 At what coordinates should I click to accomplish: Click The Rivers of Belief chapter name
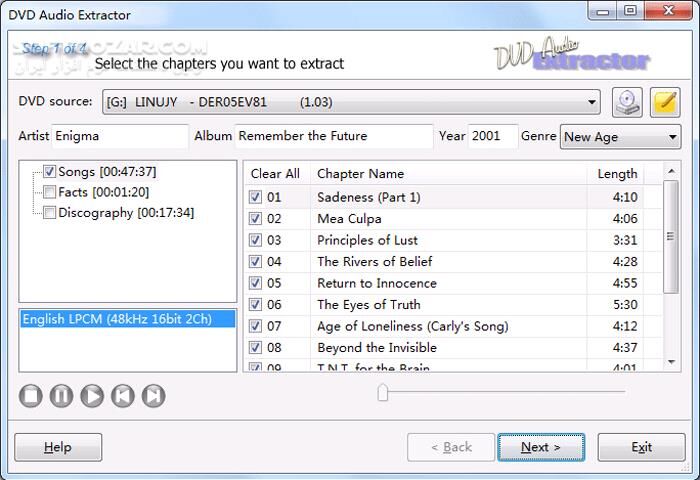(x=375, y=261)
